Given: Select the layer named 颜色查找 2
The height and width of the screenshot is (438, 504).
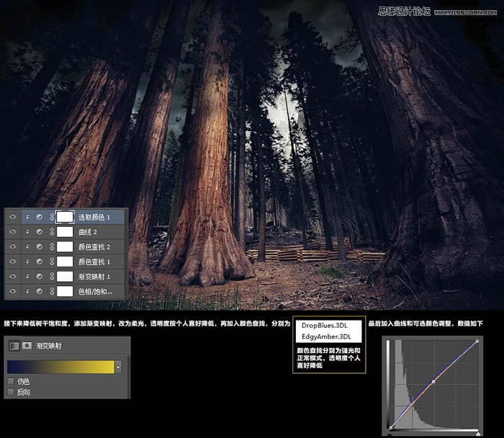Looking at the screenshot, I should click(94, 247).
